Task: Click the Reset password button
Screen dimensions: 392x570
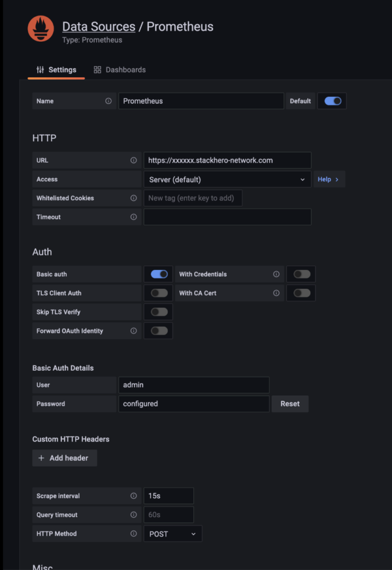Action: click(x=290, y=404)
